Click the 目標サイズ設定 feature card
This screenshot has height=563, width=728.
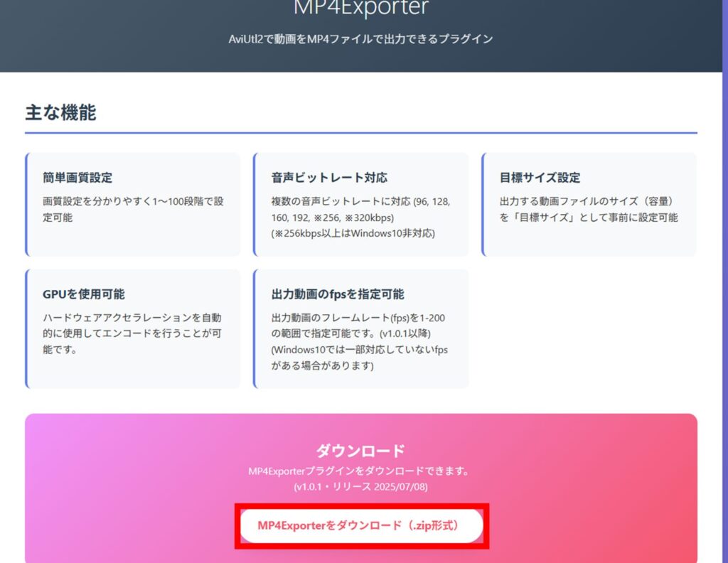point(590,203)
